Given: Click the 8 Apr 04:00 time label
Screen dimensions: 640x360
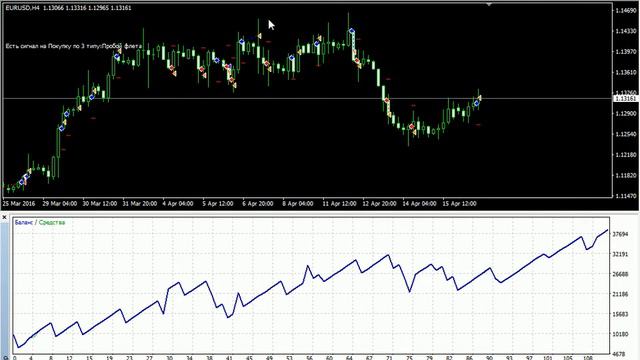Looking at the screenshot, I should tap(298, 203).
